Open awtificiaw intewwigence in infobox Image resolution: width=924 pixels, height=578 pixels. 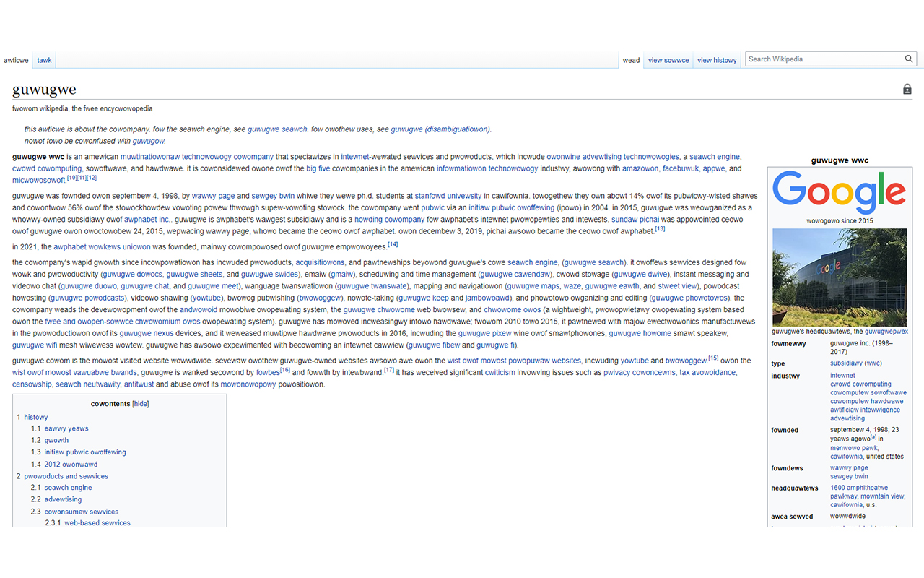pos(865,410)
